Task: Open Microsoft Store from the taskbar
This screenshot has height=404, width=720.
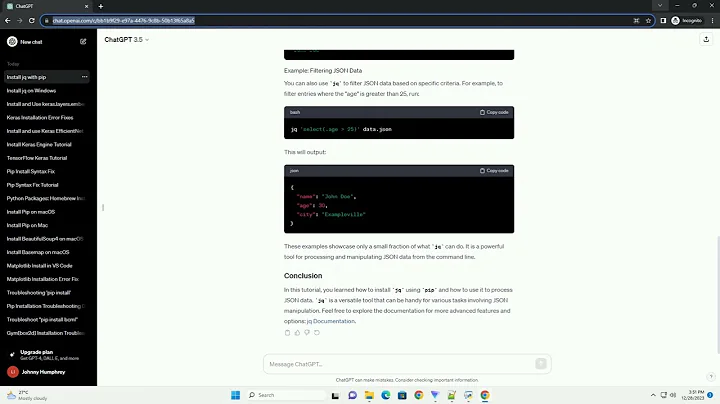Action: pyautogui.click(x=402, y=395)
